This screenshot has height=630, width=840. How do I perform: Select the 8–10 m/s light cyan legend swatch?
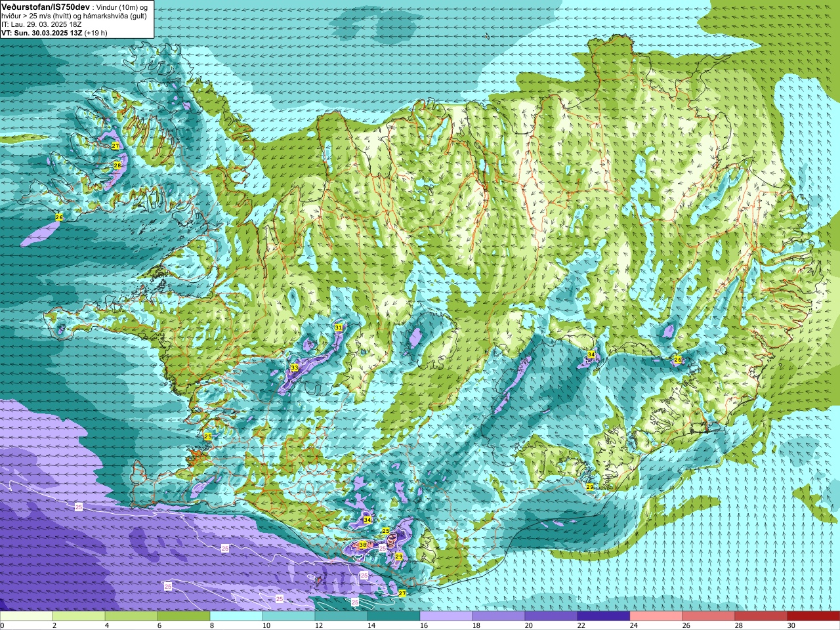click(236, 616)
